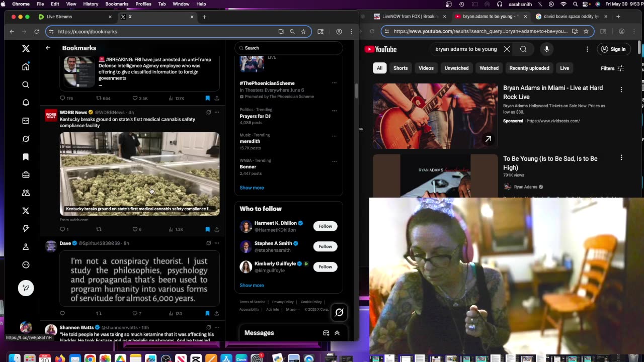Expand the Messages drawer
This screenshot has width=644, height=362.
coord(337,333)
